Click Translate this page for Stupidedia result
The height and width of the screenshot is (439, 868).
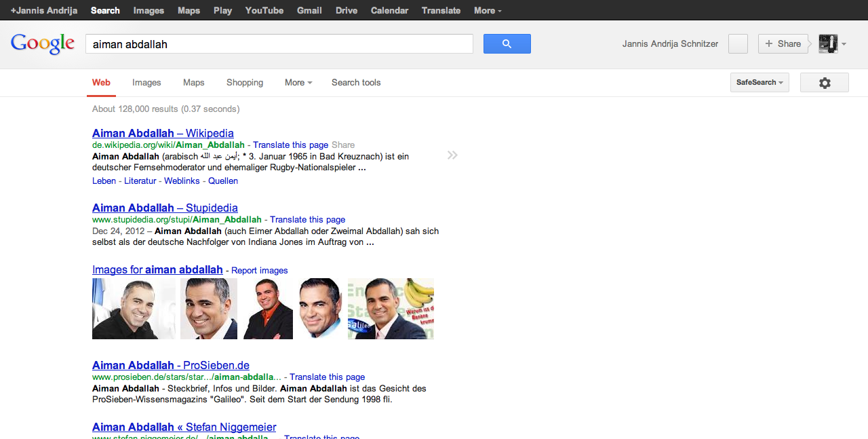(308, 219)
